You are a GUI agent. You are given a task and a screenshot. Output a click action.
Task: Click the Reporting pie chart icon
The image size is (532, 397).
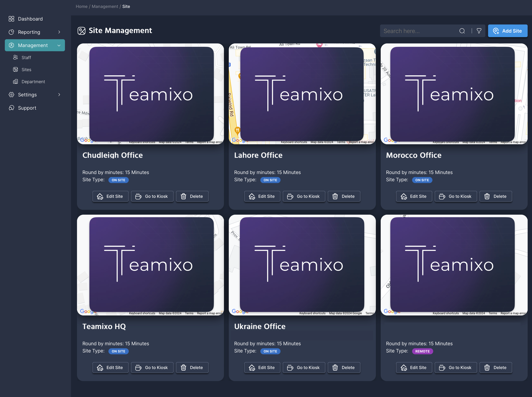click(11, 32)
